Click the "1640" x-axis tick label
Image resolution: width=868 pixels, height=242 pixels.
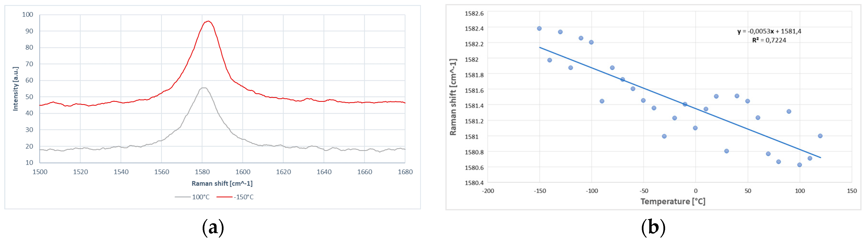point(324,172)
